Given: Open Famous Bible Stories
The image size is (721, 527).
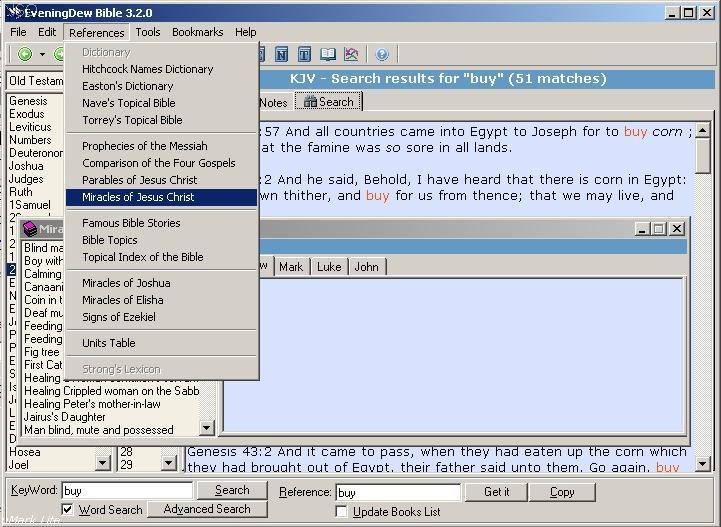Looking at the screenshot, I should (161, 223).
